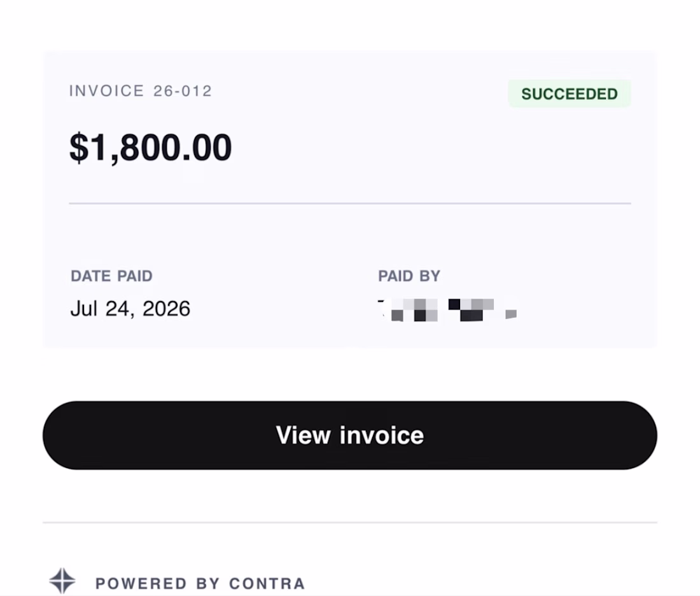Click the DATE PAID heading
Screen dimensions: 700x596
111,276
